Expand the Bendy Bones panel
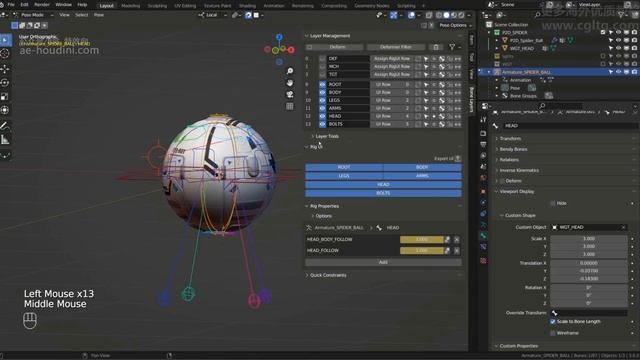Viewport: 640px width, 360px height. pyautogui.click(x=513, y=149)
